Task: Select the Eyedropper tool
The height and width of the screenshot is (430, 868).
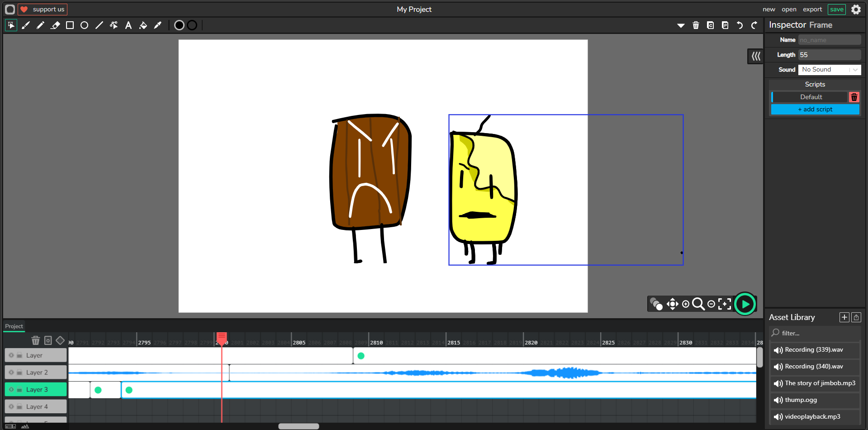Action: click(x=158, y=25)
